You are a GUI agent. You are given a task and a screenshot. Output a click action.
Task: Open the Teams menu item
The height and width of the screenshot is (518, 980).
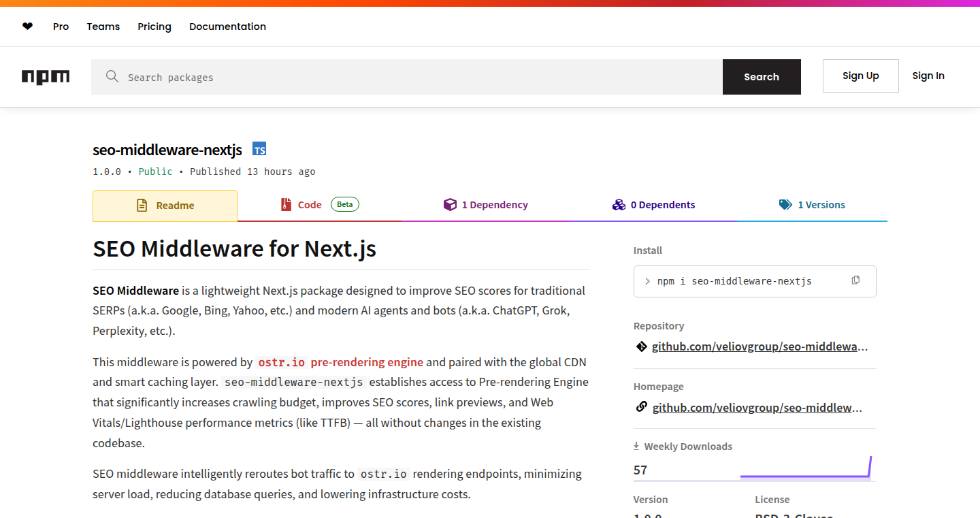[x=103, y=27]
